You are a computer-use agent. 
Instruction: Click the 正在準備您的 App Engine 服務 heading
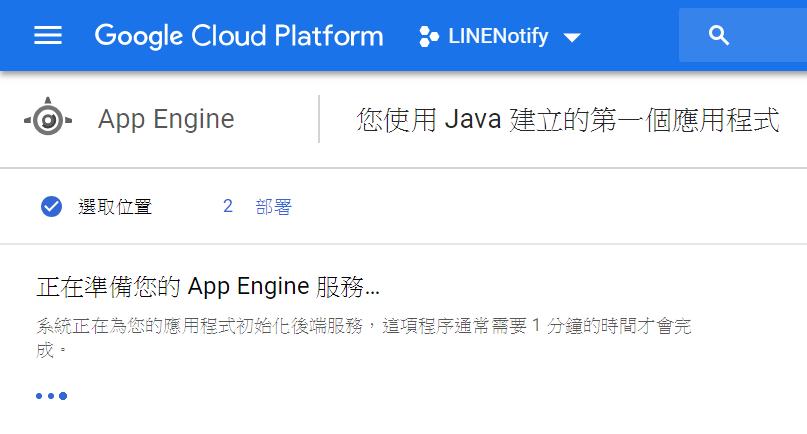click(x=208, y=287)
